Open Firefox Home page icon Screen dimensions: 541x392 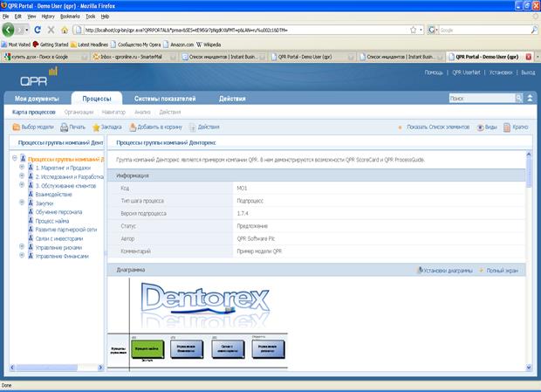pyautogui.click(x=65, y=30)
